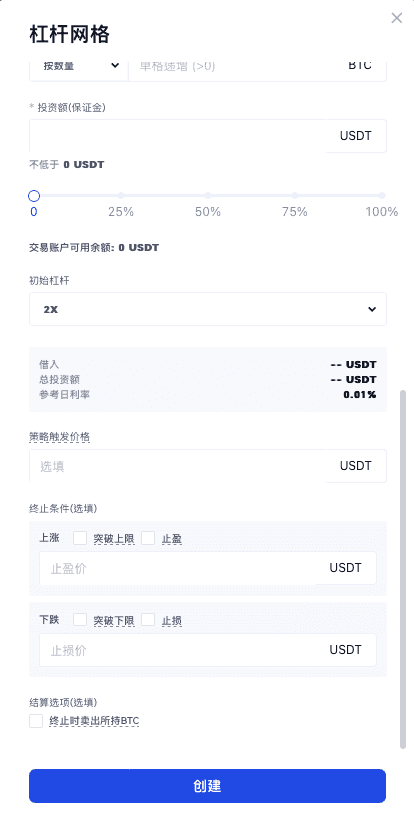Click the 止损价 input field

pyautogui.click(x=177, y=650)
